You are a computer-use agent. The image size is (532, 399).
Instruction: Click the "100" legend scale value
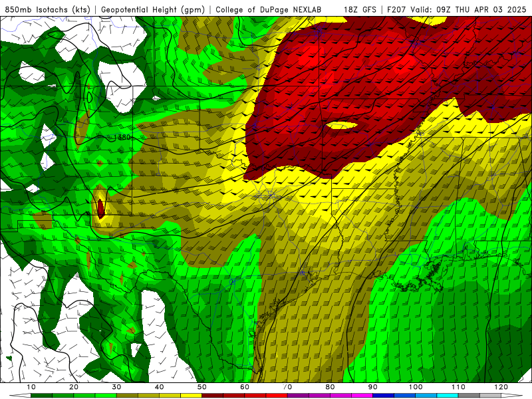415,387
